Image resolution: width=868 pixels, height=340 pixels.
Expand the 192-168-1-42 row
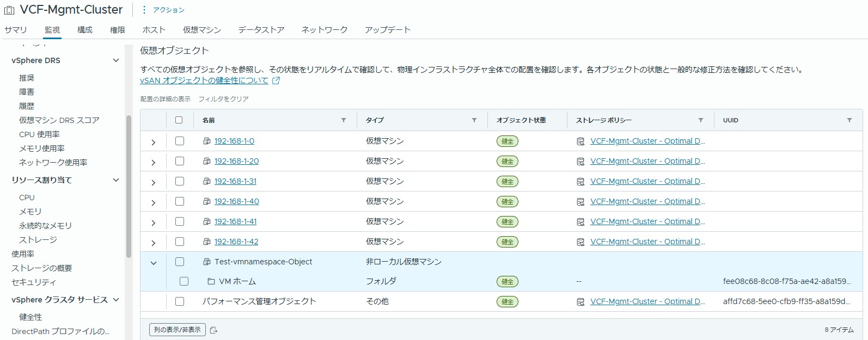(x=154, y=243)
